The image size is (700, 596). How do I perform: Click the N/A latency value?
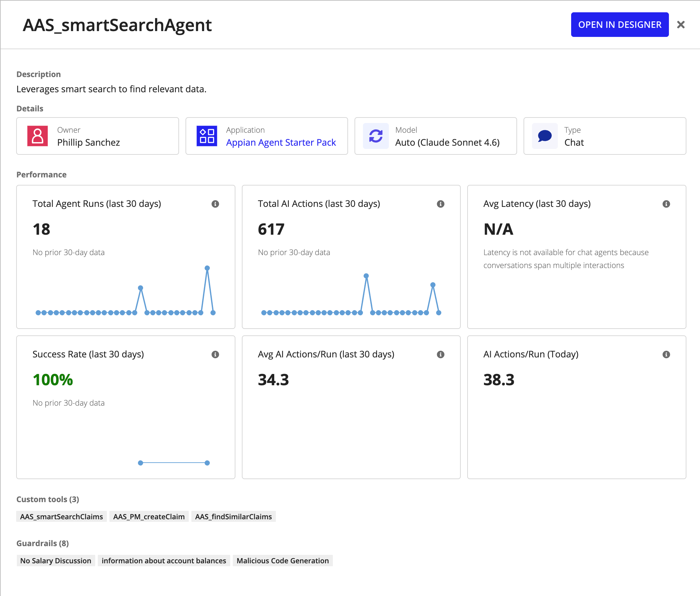[498, 229]
